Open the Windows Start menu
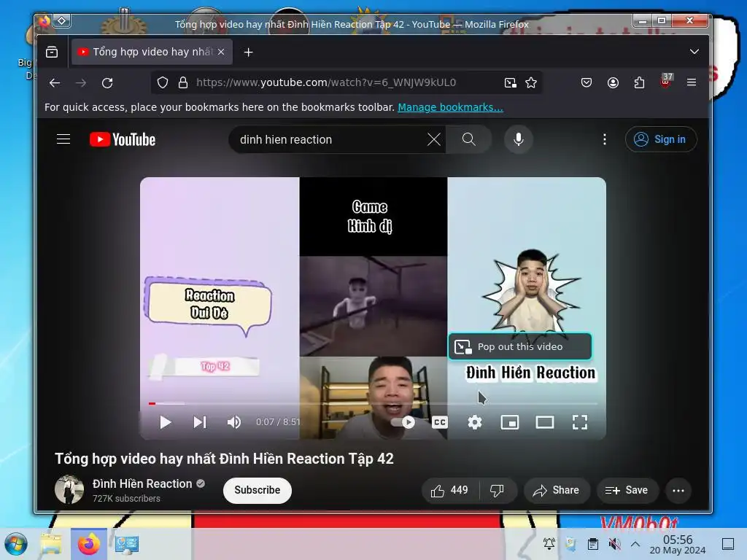747x560 pixels. (16, 544)
